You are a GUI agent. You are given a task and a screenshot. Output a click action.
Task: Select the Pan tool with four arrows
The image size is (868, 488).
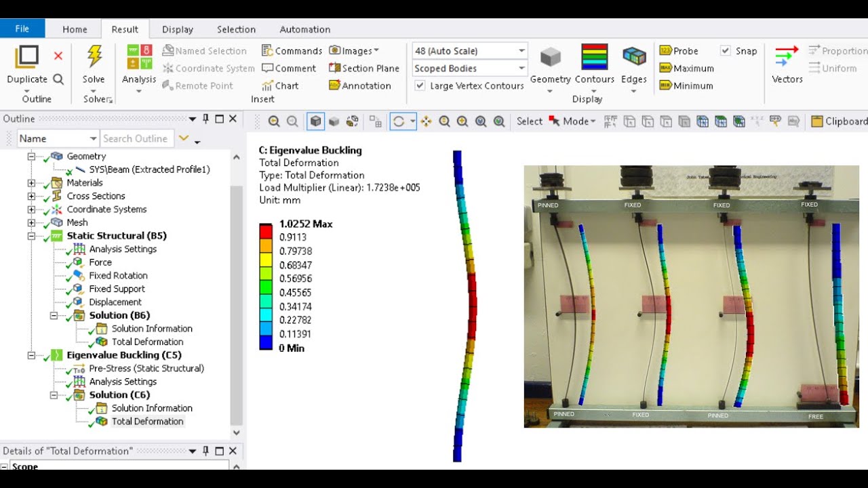[426, 121]
